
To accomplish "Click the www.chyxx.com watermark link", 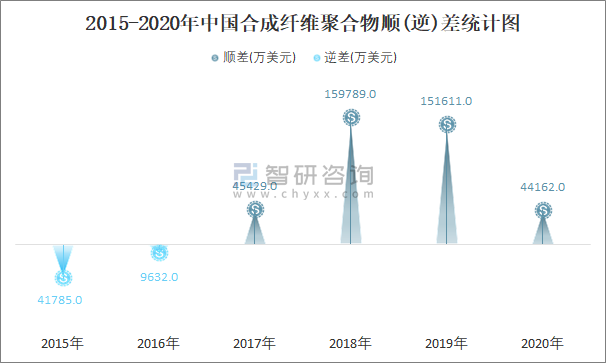I will [x=303, y=194].
